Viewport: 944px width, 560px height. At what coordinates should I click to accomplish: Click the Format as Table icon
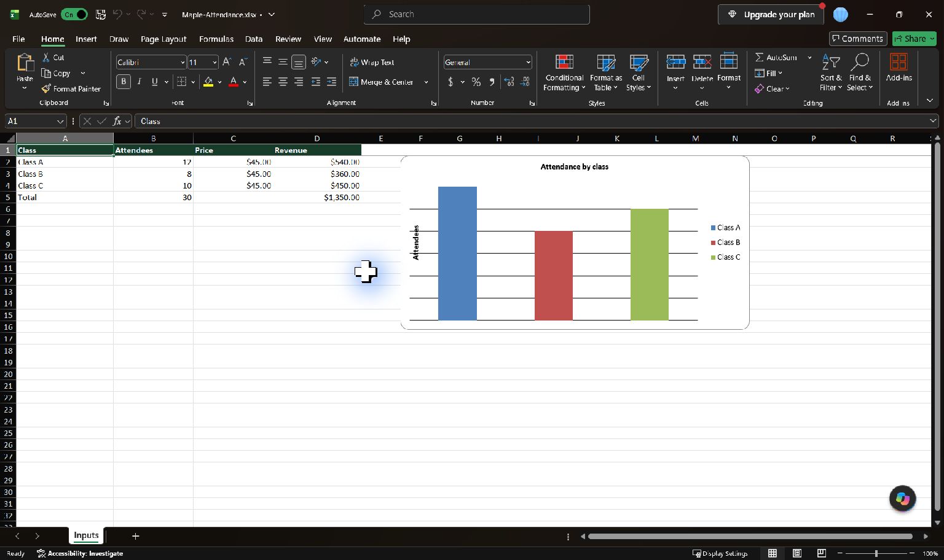[606, 63]
